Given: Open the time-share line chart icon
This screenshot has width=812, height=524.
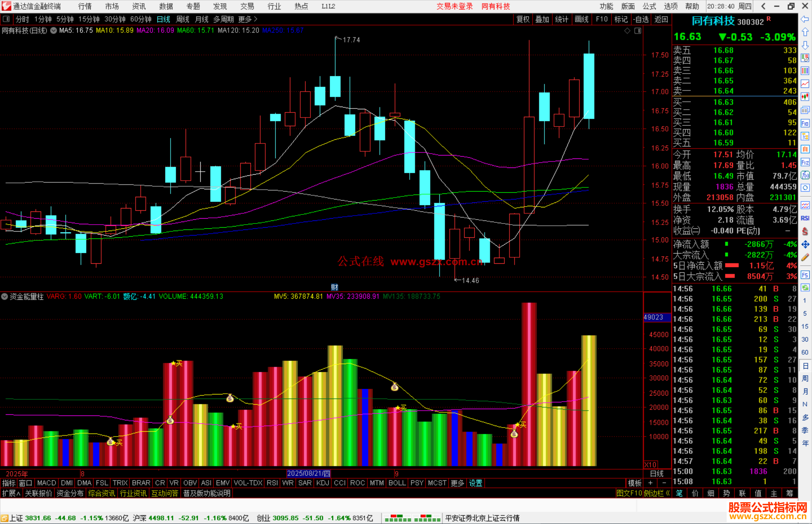Looking at the screenshot, I should click(805, 84).
